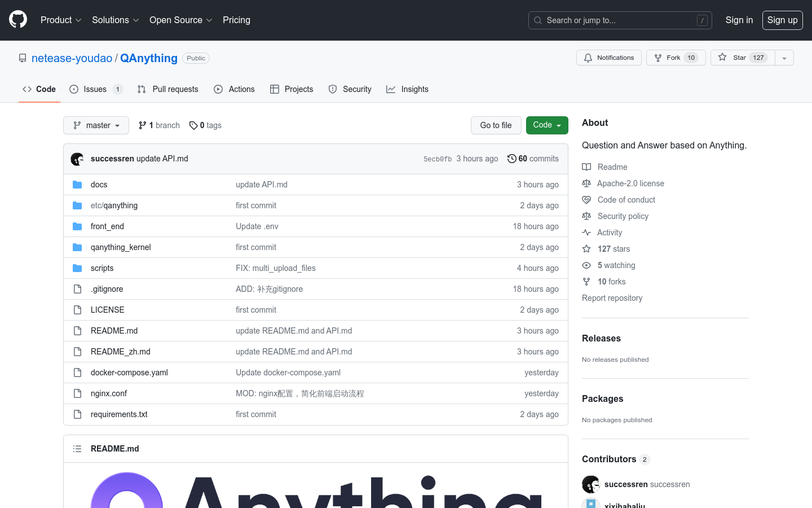Click the LICENSE file icon
The height and width of the screenshot is (508, 812).
[77, 310]
